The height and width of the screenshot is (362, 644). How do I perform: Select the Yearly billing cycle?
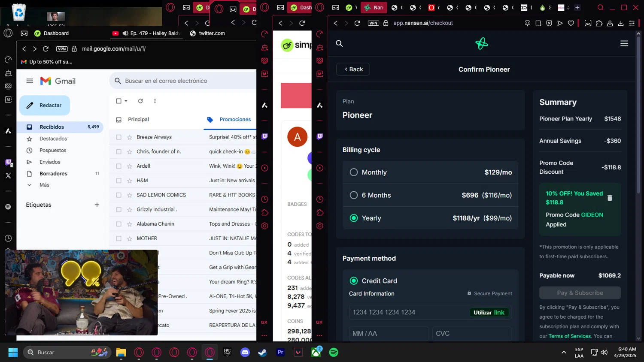tap(354, 218)
